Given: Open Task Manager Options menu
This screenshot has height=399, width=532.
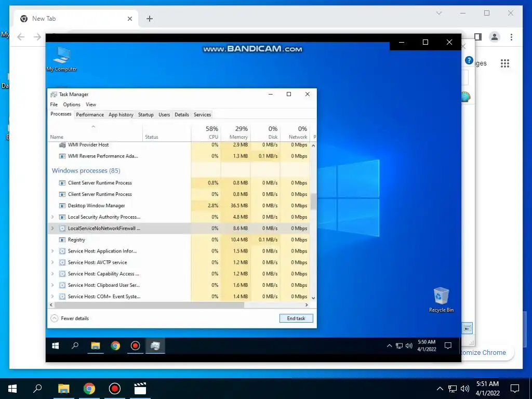Looking at the screenshot, I should [x=72, y=104].
